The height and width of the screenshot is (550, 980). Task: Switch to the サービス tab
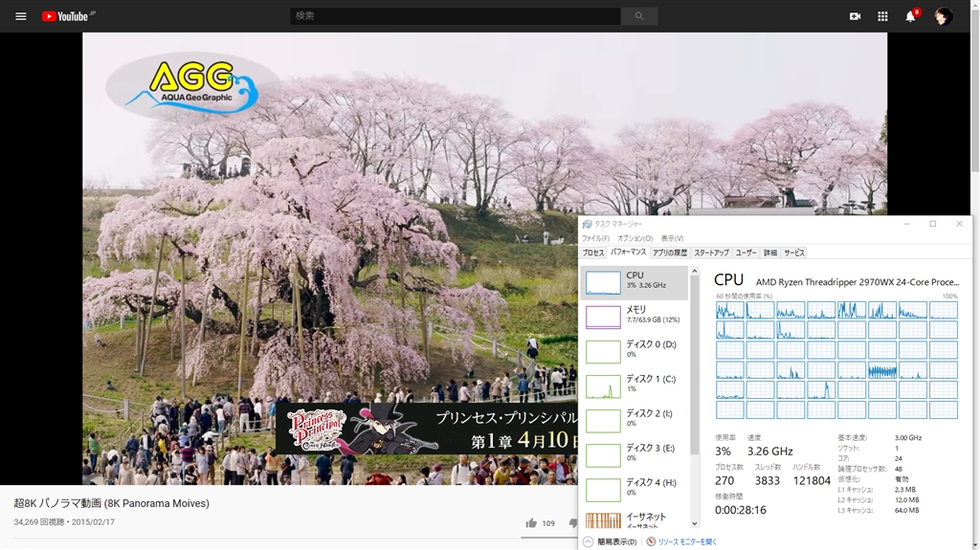click(794, 253)
